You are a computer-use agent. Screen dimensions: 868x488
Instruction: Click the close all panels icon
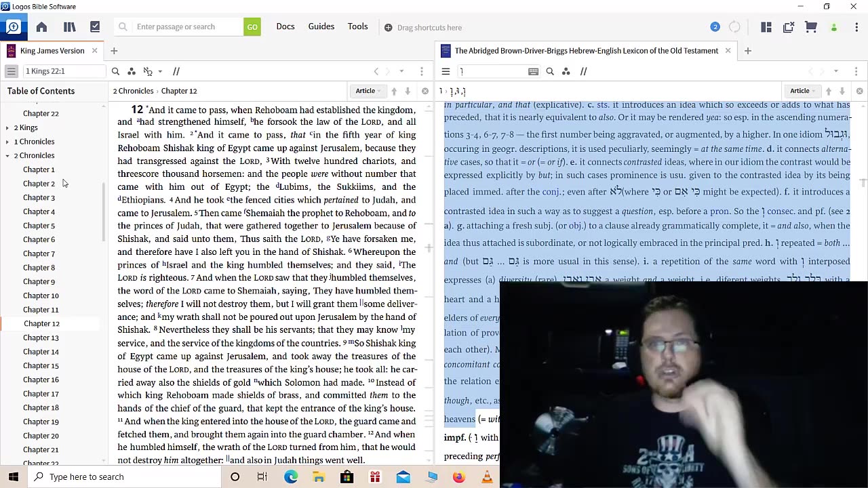click(x=789, y=27)
